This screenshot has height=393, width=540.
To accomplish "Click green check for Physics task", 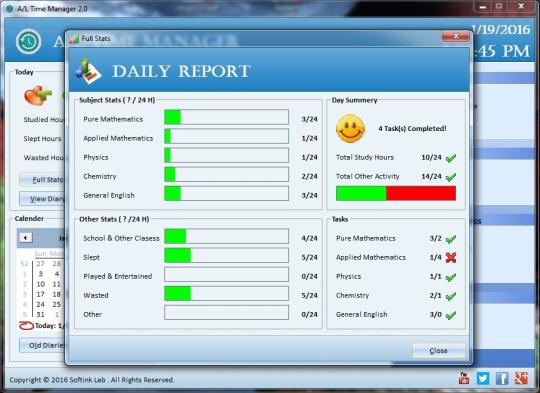I will pos(451,277).
